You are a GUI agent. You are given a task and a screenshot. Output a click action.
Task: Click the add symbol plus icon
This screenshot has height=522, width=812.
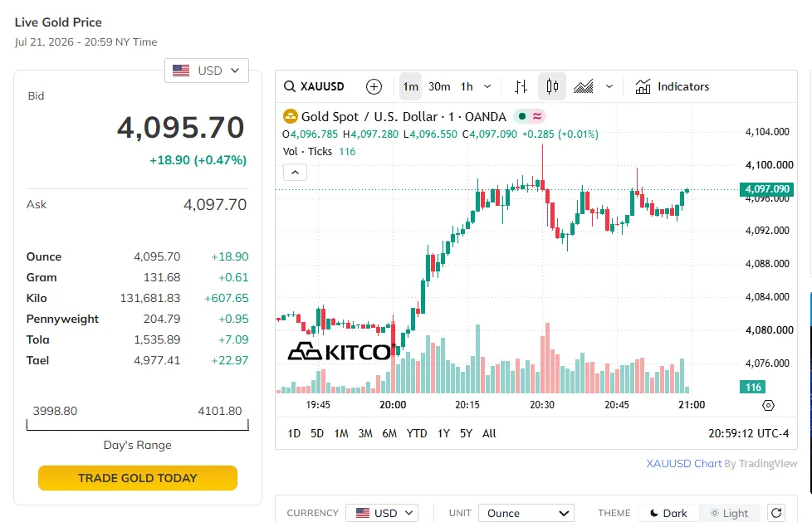(374, 86)
